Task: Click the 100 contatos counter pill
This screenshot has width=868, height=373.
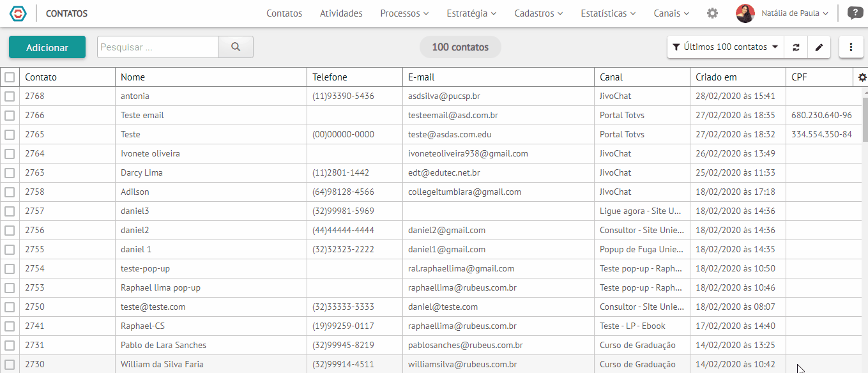Action: click(x=460, y=47)
